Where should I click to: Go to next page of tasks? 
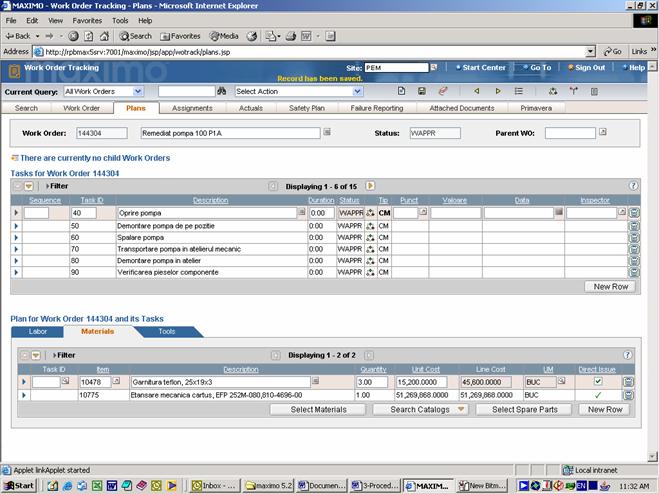point(370,186)
